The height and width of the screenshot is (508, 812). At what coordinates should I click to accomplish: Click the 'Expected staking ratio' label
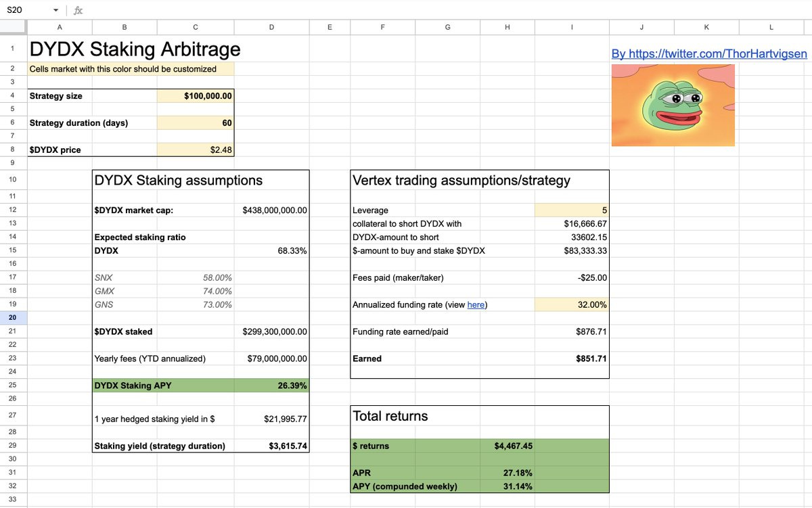pyautogui.click(x=140, y=237)
